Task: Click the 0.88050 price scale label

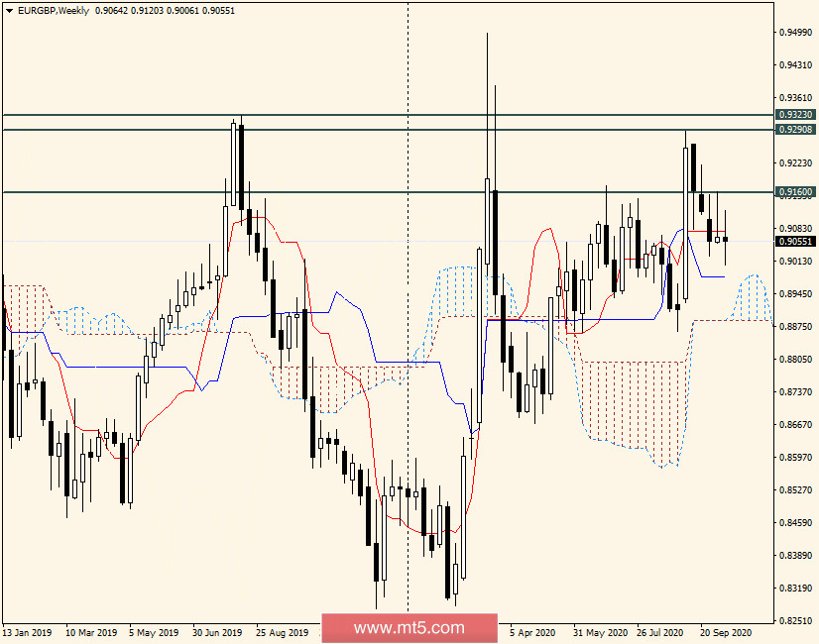Action: 796,359
